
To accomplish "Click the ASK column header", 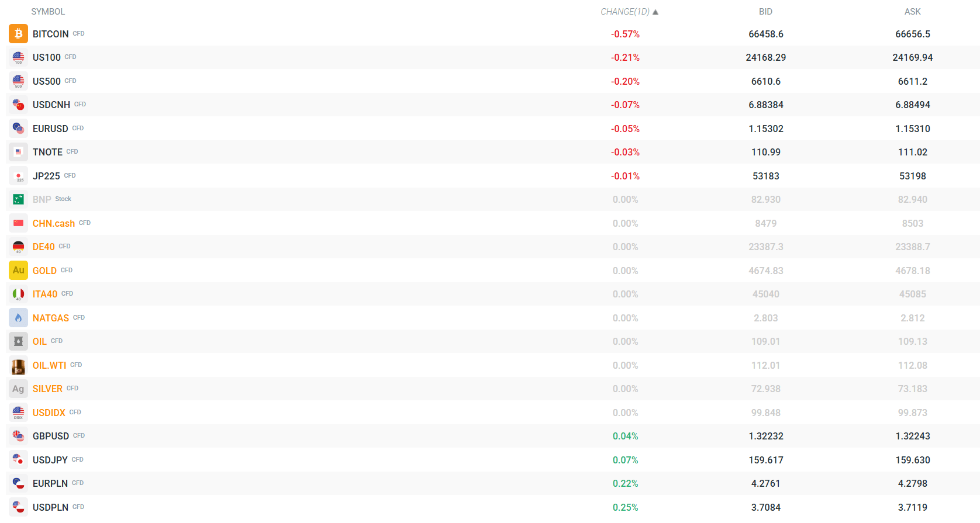I will coord(912,12).
